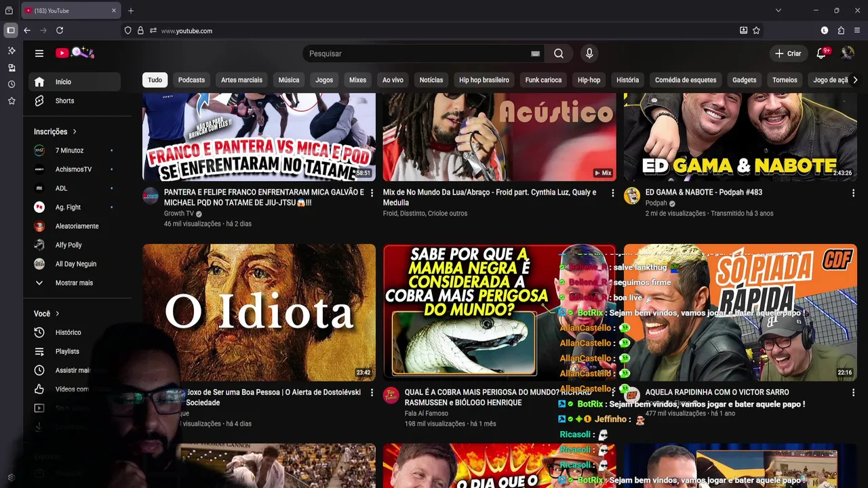Open the AchismosTV subscription

tap(75, 169)
